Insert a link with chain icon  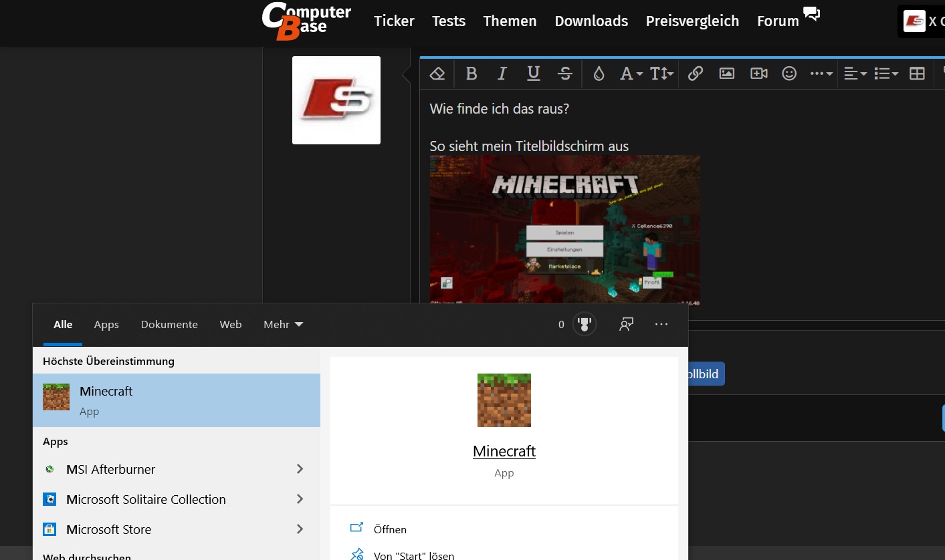tap(696, 74)
